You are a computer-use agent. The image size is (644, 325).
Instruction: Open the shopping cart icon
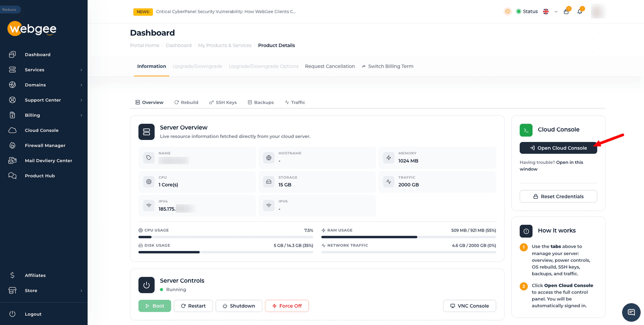(566, 11)
